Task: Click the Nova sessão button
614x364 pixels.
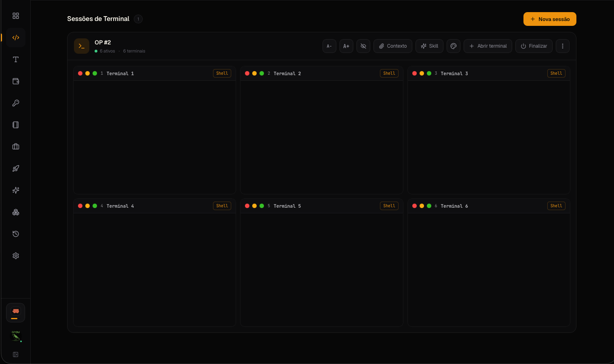Action: 550,19
